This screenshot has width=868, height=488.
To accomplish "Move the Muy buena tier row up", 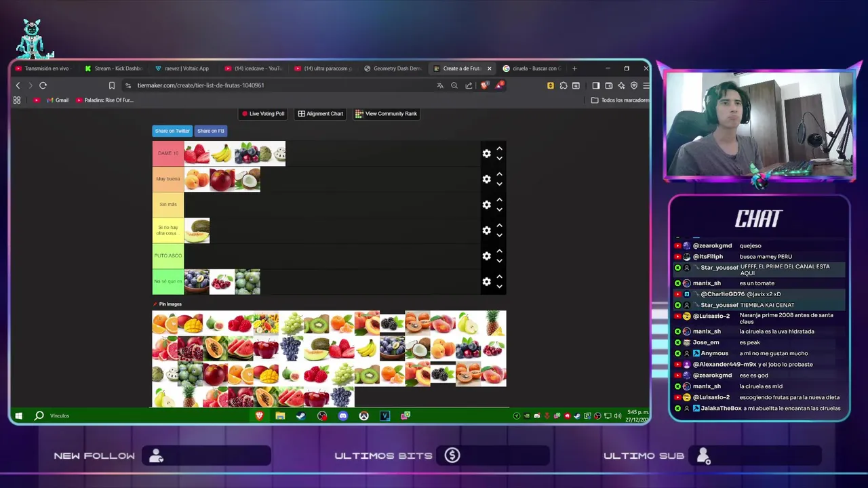I will coord(499,174).
